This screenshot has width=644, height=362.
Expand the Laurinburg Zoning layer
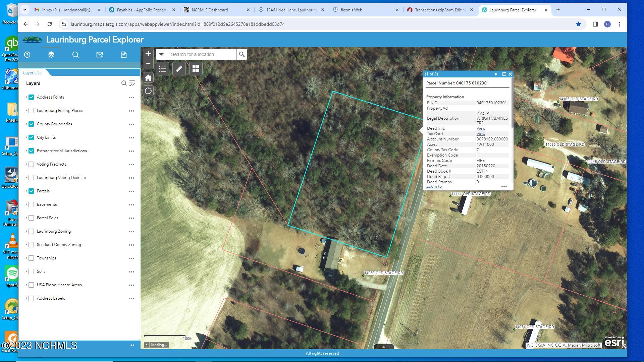coord(26,231)
